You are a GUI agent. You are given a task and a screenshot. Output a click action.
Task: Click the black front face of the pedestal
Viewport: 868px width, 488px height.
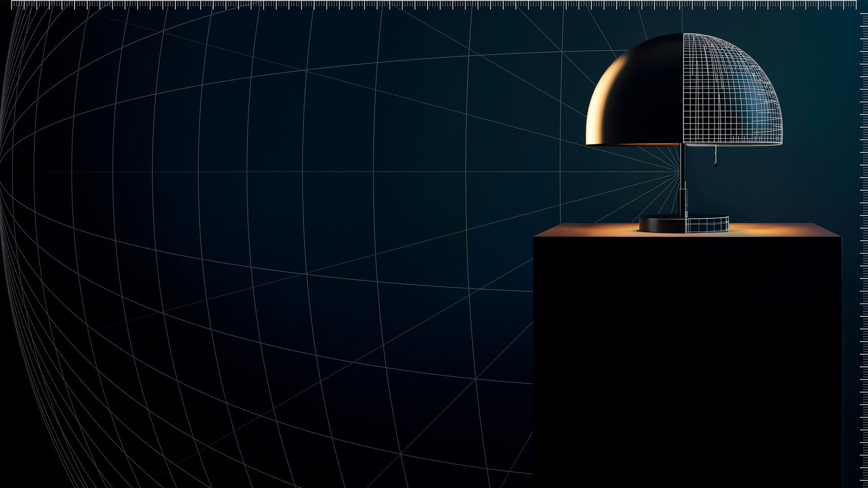point(687,361)
